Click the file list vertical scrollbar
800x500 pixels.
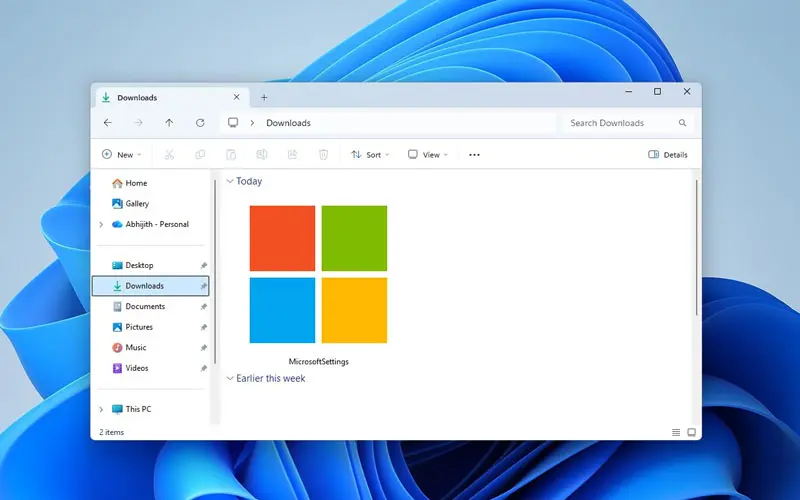[x=696, y=247]
